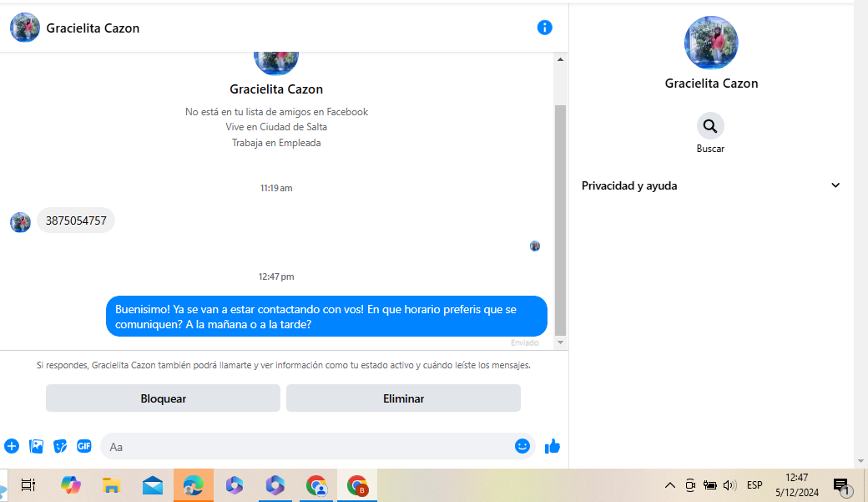The height and width of the screenshot is (502, 868).
Task: Switch ESP keyboard language in taskbar
Action: point(754,485)
